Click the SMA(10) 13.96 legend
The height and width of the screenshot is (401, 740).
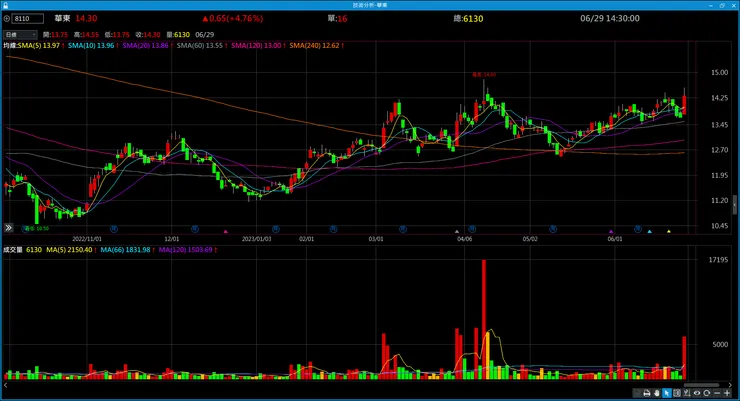[x=91, y=46]
